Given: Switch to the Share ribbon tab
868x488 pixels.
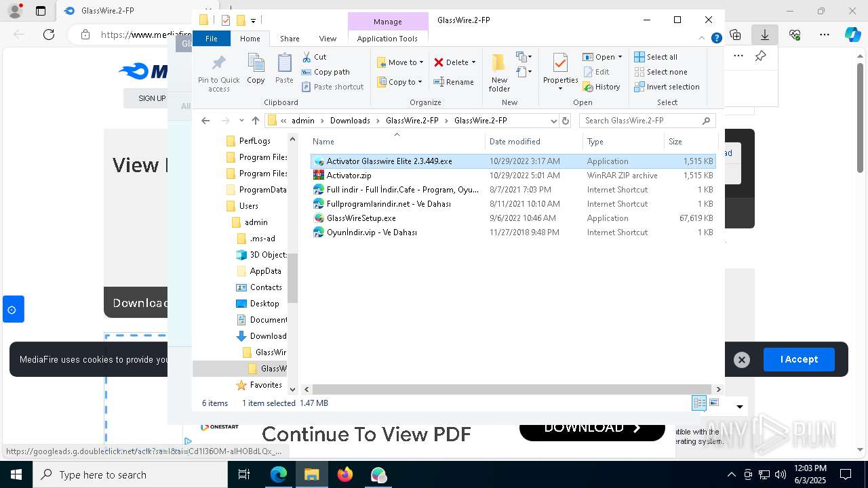Looking at the screenshot, I should pyautogui.click(x=290, y=39).
